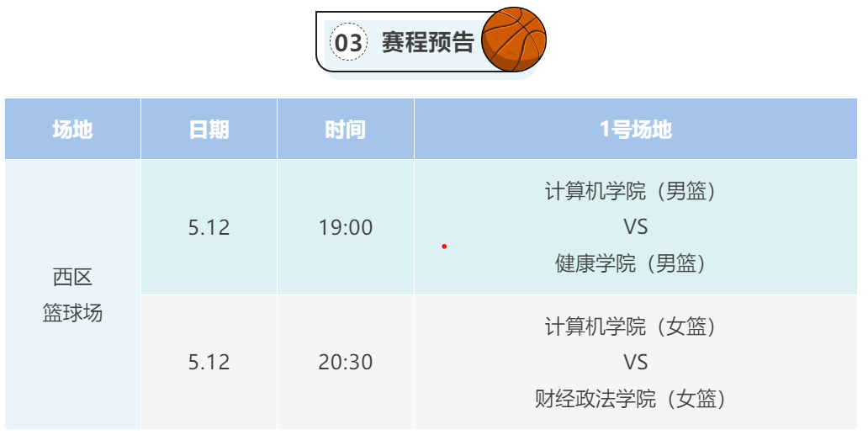This screenshot has height=435, width=868.
Task: Click the small red dot marker
Action: (x=444, y=247)
